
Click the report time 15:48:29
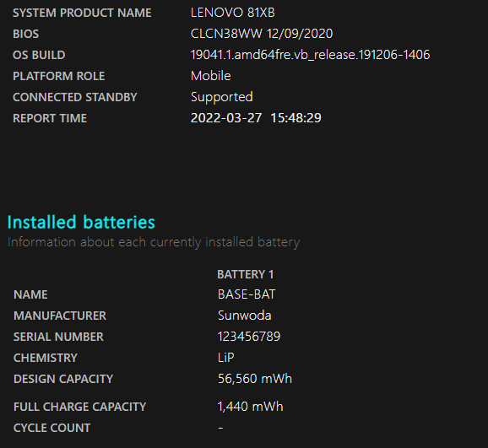click(296, 118)
